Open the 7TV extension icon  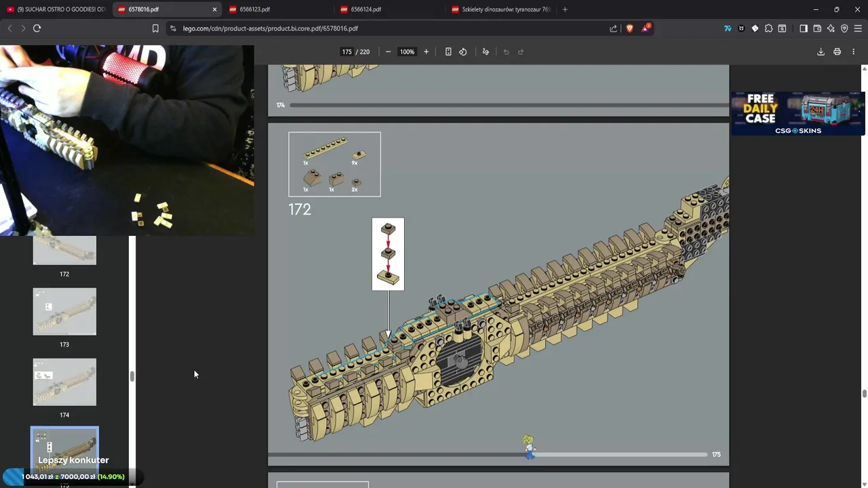[728, 28]
